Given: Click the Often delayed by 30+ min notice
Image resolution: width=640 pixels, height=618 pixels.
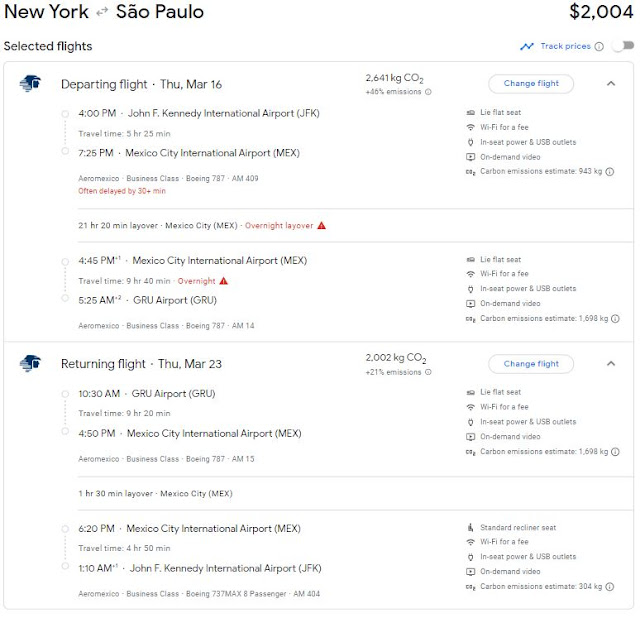Looking at the screenshot, I should (122, 191).
